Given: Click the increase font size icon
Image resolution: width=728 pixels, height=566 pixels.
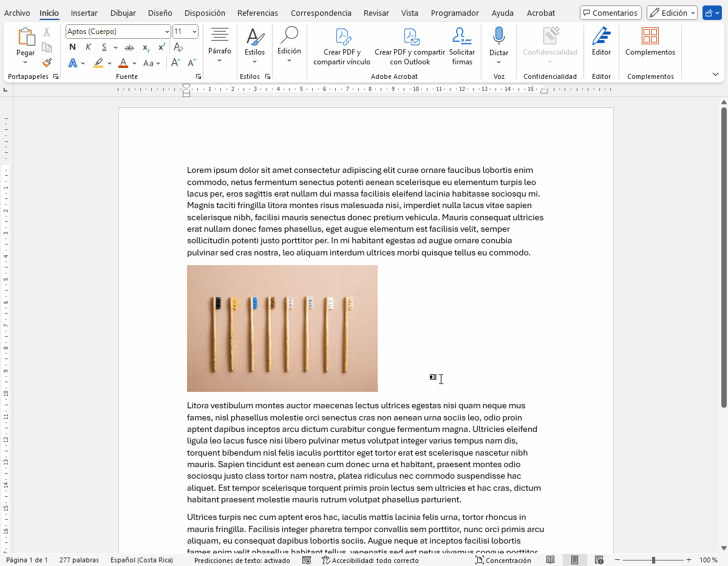Looking at the screenshot, I should tap(175, 62).
